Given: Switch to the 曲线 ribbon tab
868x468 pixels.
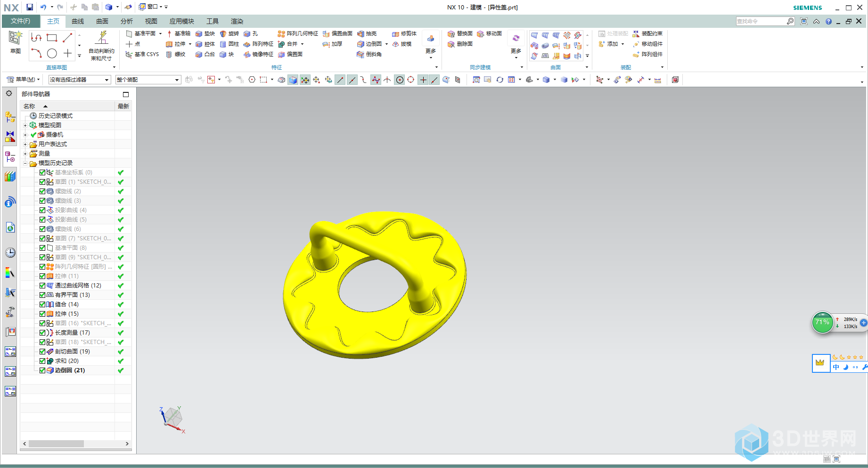Looking at the screenshot, I should tap(78, 21).
